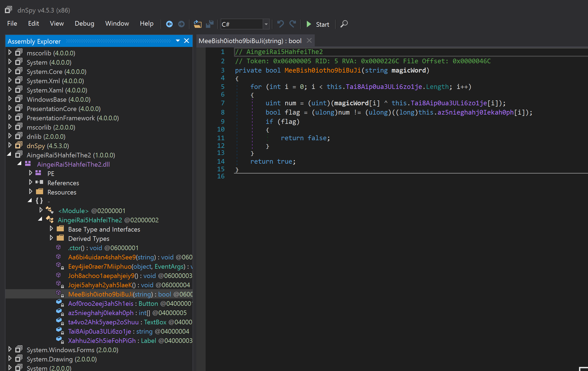Click the Navigate Forward arrow icon
Viewport: 588px width, 371px height.
181,24
